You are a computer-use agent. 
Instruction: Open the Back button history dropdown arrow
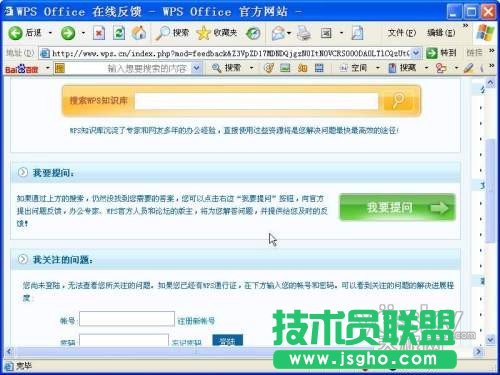point(50,33)
